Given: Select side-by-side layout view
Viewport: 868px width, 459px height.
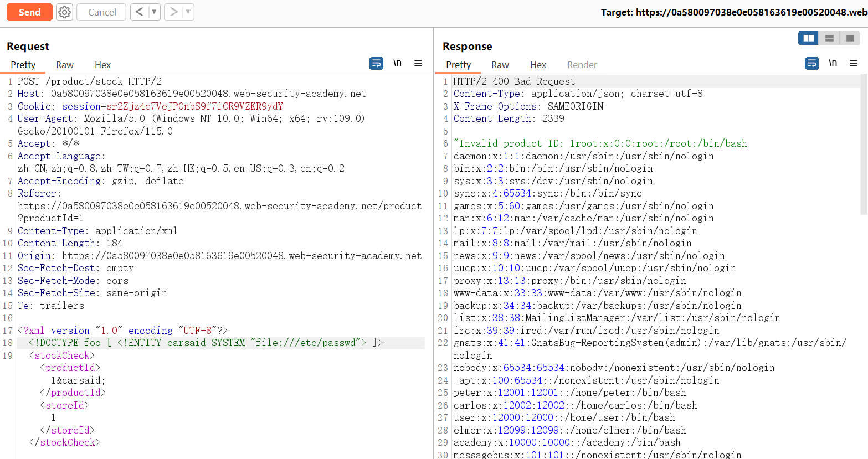Looking at the screenshot, I should pos(809,38).
